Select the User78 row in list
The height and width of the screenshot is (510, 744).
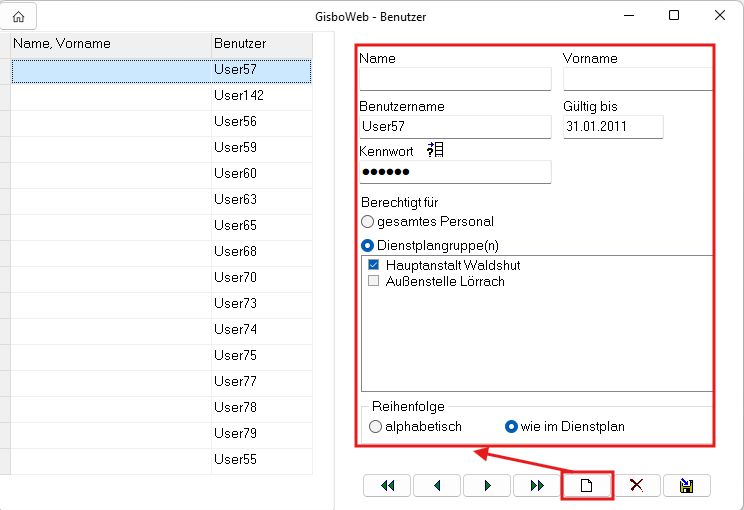click(x=161, y=409)
